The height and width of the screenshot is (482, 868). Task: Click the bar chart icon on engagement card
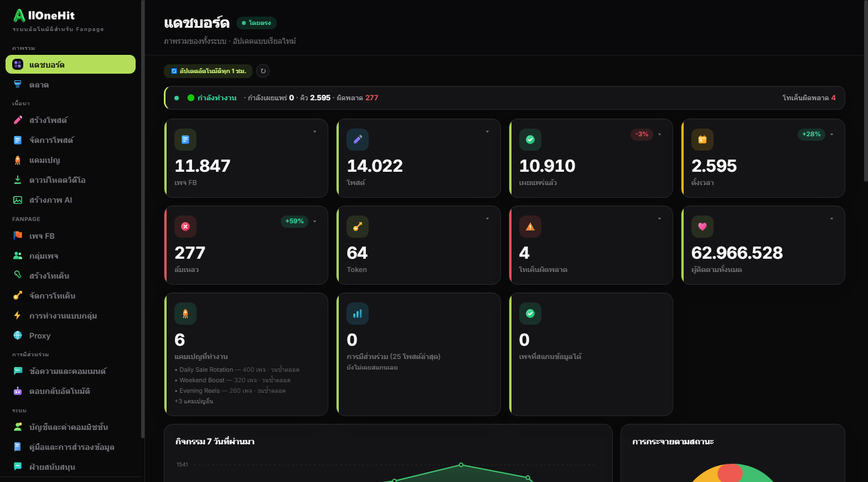358,314
